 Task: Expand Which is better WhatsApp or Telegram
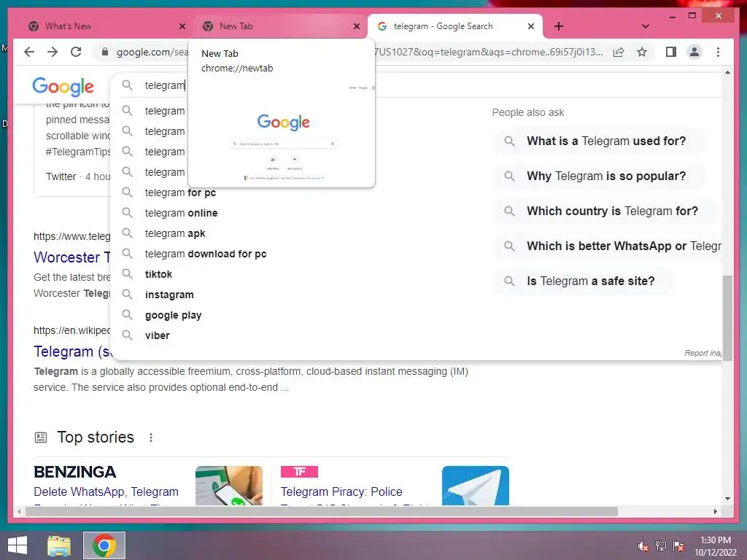[608, 246]
